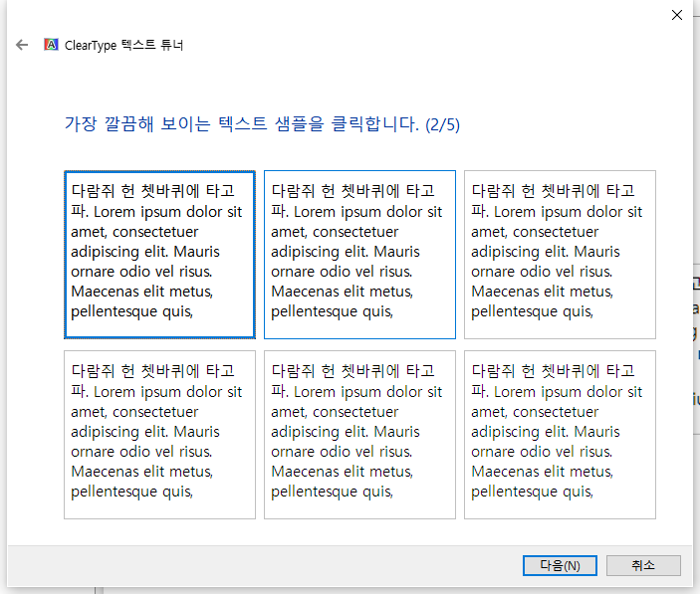This screenshot has height=594, width=700.
Task: Click the ClearType Text Tuner app icon
Action: click(x=51, y=45)
